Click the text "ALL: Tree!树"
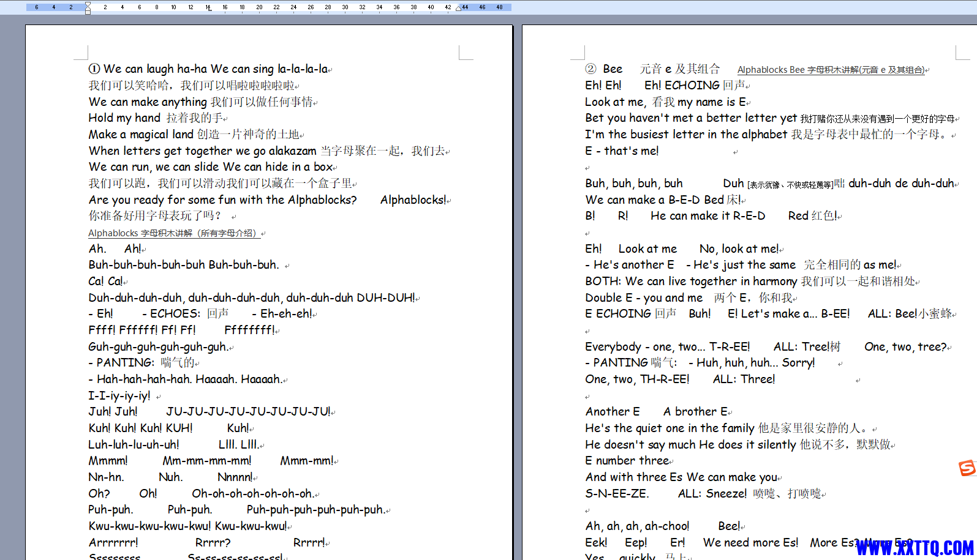The image size is (977, 560). coord(807,346)
